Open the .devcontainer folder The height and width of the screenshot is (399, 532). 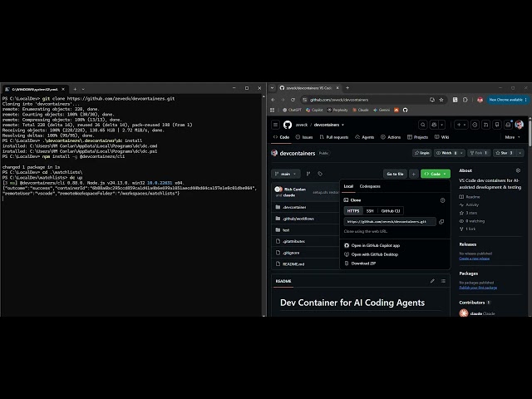tap(294, 207)
